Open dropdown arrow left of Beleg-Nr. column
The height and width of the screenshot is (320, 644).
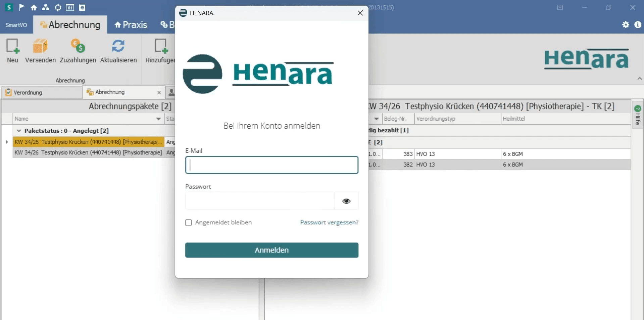pyautogui.click(x=376, y=119)
